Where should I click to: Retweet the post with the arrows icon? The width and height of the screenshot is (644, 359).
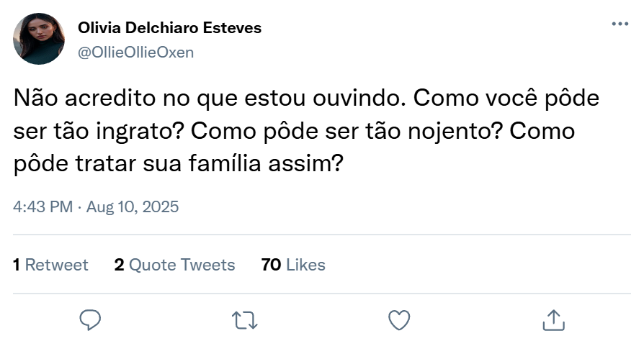click(245, 319)
